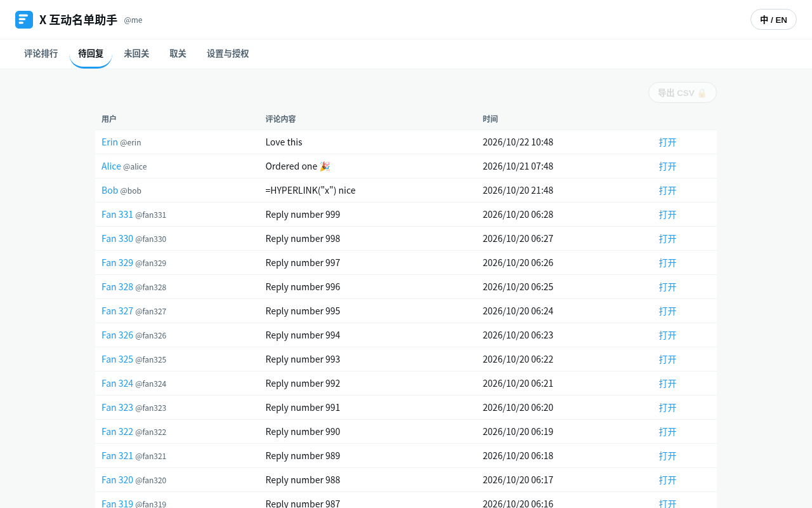Viewport: 812px width, 508px height.
Task: Click 打开 for Reply number 995
Action: tap(667, 311)
